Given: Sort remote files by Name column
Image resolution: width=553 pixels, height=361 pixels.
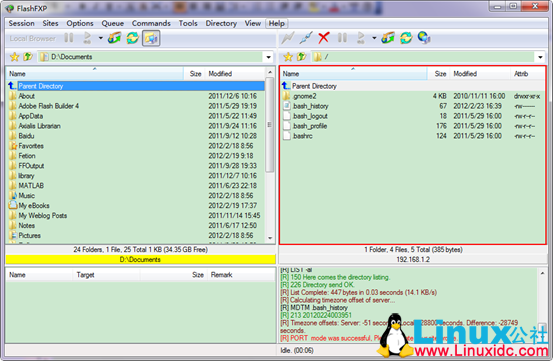Looking at the screenshot, I should point(354,74).
